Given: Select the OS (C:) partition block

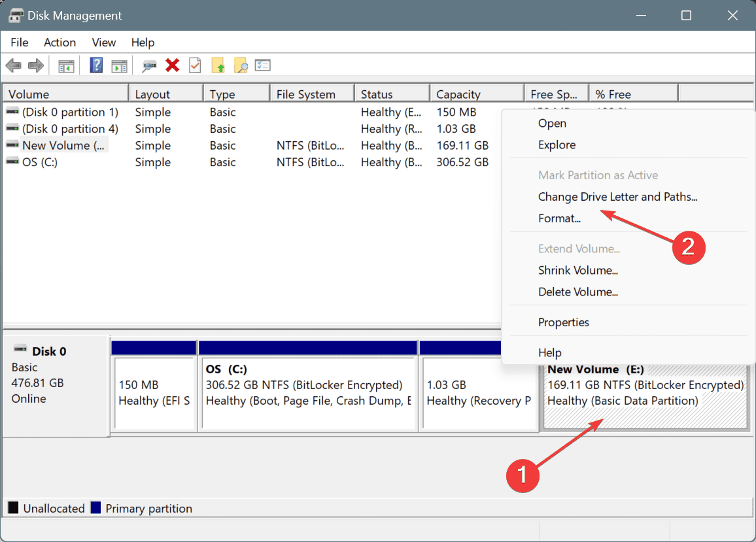Looking at the screenshot, I should tap(308, 392).
